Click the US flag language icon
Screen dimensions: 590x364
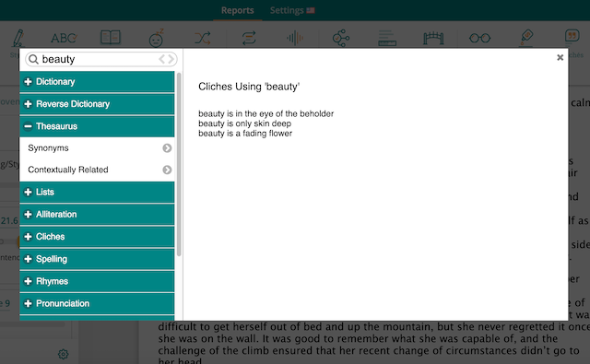[311, 10]
